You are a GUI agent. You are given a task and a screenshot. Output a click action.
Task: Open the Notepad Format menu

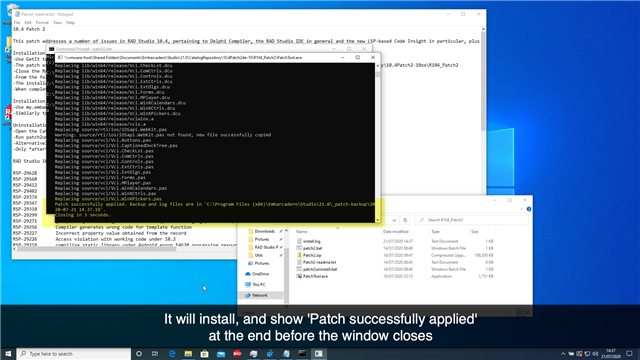tap(42, 22)
